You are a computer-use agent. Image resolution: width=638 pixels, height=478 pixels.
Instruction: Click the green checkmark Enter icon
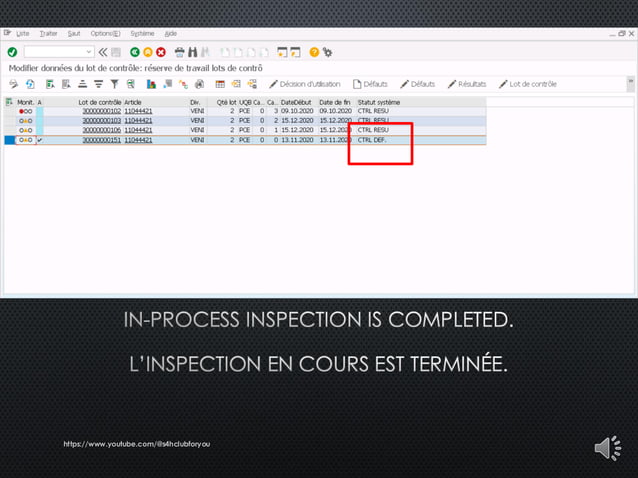click(x=12, y=52)
